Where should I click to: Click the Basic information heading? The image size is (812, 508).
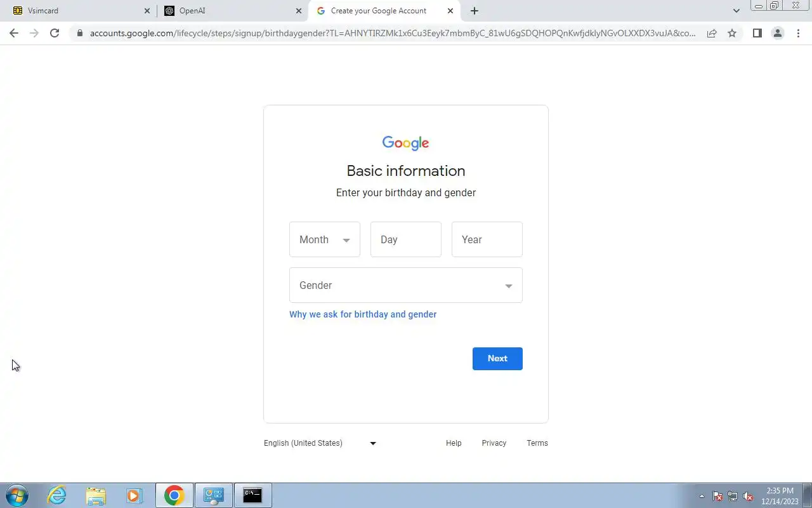tap(406, 171)
